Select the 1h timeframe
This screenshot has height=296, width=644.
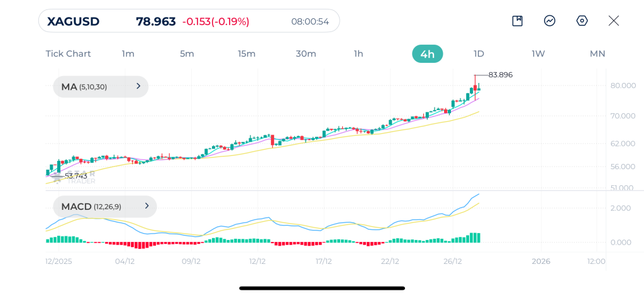(358, 54)
